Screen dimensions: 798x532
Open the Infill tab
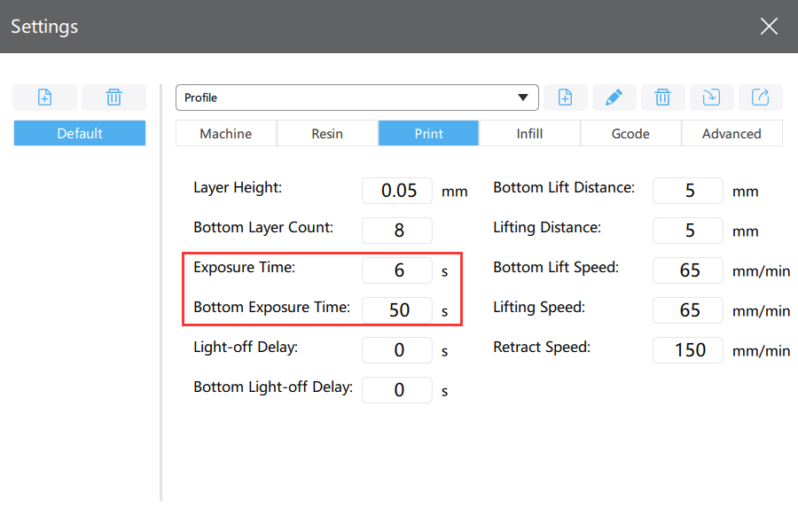click(x=529, y=133)
